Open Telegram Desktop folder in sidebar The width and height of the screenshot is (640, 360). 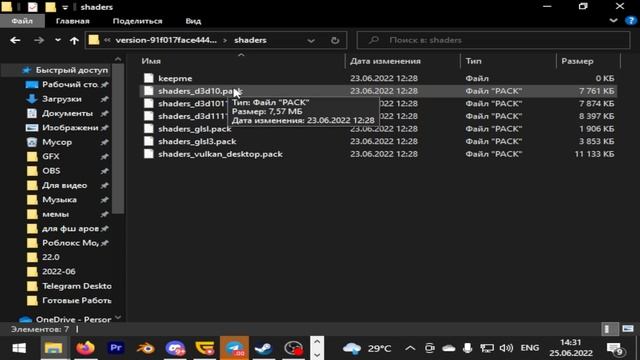(x=76, y=286)
